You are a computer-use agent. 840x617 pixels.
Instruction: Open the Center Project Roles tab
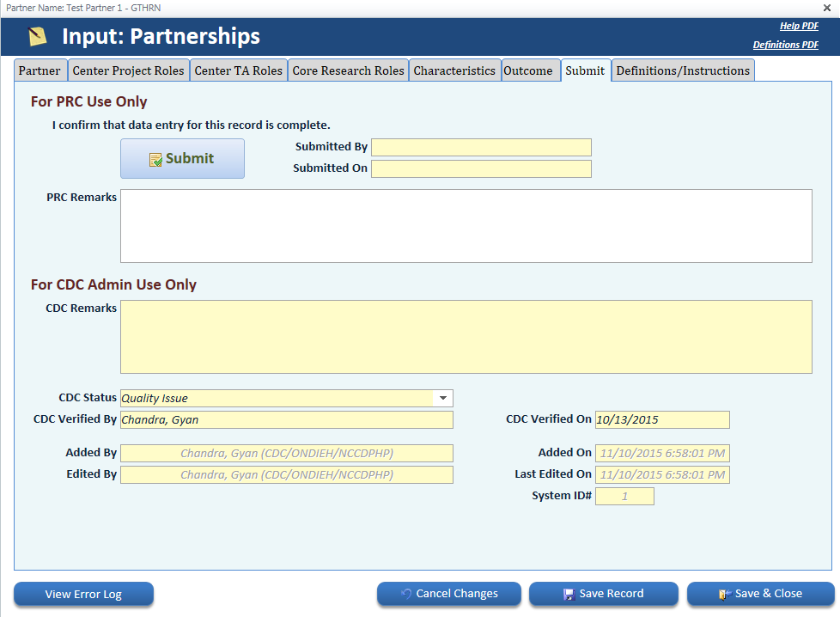coord(128,70)
